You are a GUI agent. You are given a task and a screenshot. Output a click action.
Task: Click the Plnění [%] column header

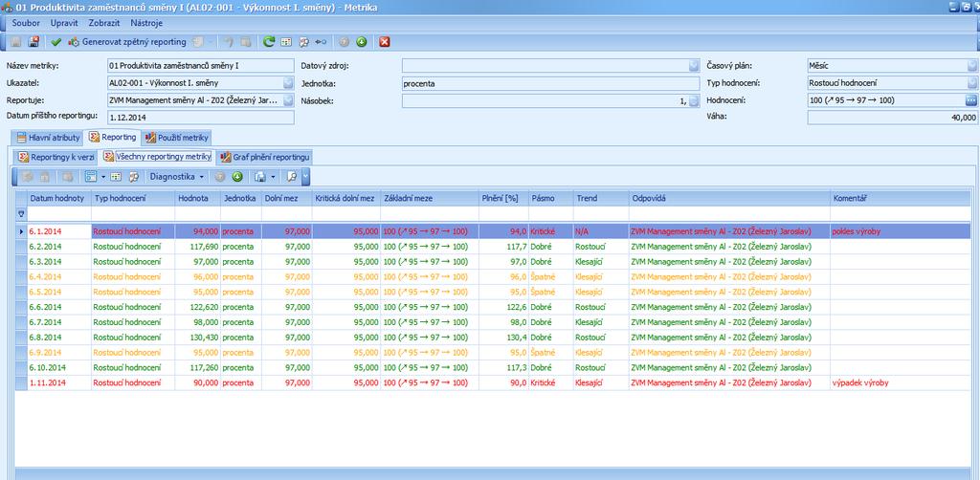point(503,198)
